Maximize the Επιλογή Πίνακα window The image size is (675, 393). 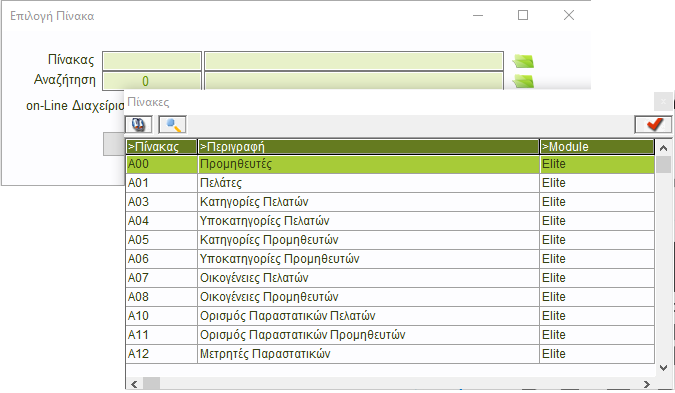pyautogui.click(x=523, y=15)
